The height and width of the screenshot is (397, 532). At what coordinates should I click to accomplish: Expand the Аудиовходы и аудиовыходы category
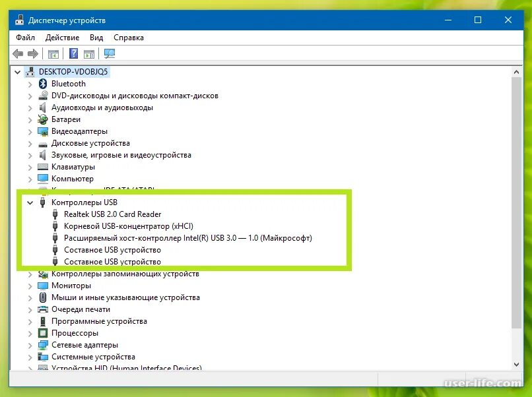(x=30, y=108)
